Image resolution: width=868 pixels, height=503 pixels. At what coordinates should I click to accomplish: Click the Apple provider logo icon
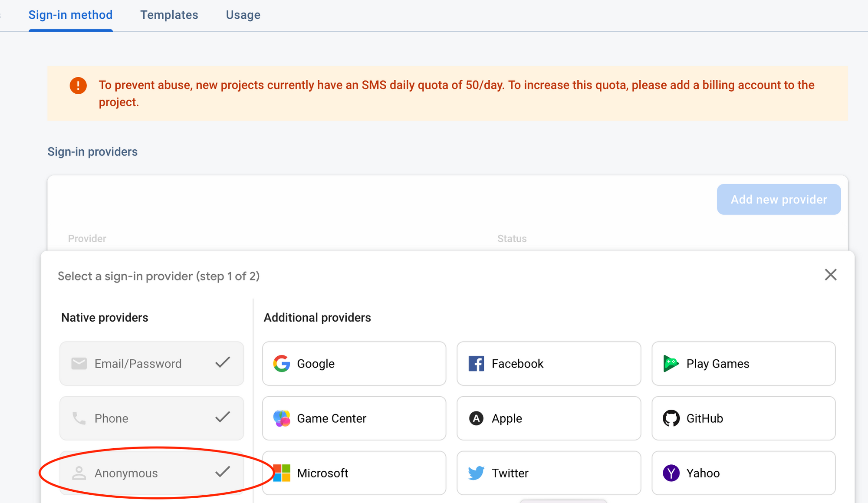pyautogui.click(x=476, y=418)
